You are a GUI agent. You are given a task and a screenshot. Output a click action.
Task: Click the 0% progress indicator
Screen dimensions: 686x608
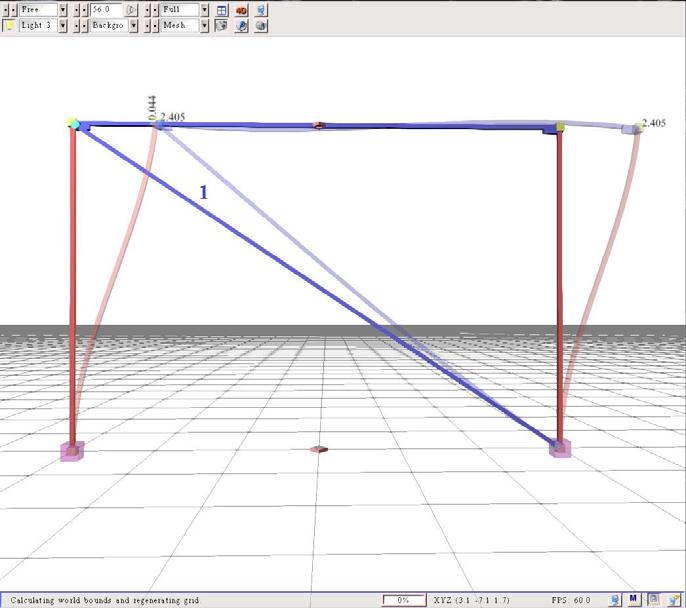(x=404, y=600)
